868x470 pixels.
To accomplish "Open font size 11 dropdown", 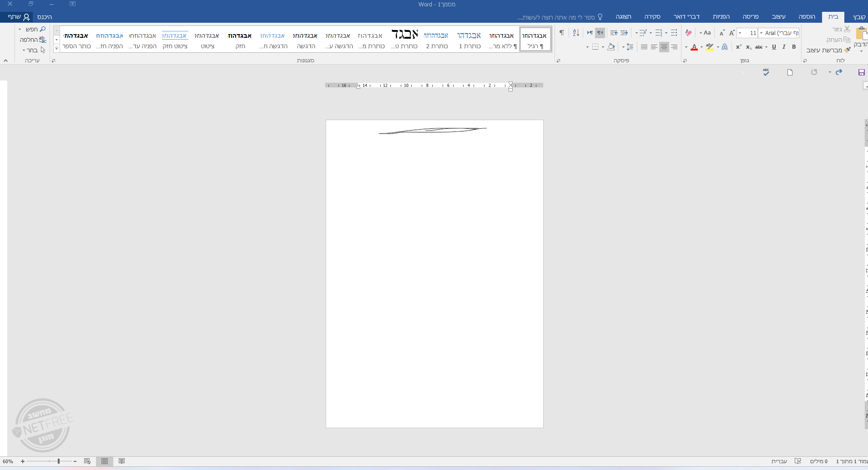I will click(740, 33).
